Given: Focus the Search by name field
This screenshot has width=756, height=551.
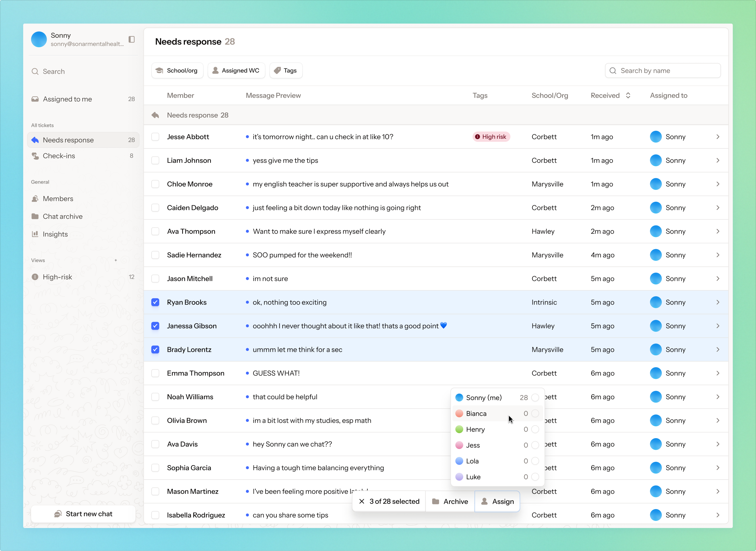Looking at the screenshot, I should (663, 70).
